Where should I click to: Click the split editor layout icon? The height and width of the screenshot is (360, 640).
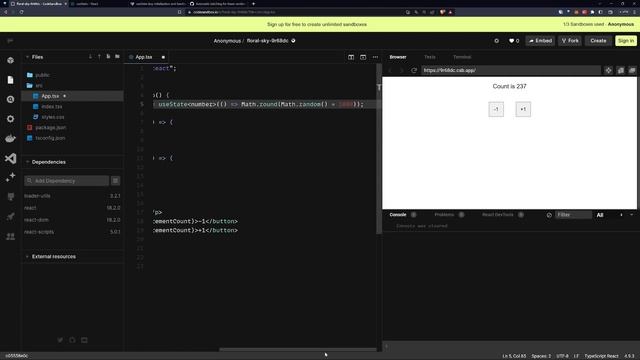351,57
